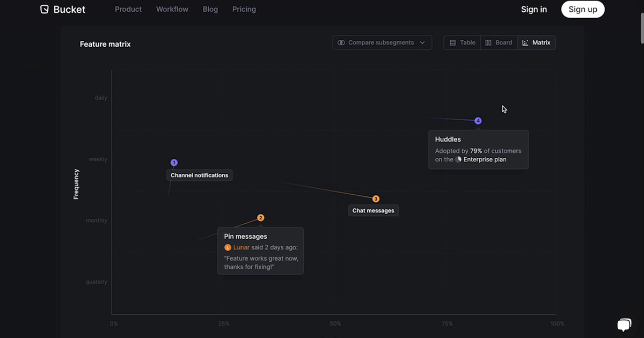The image size is (644, 338).
Task: Select data point 1 Channel notifications
Action: pyautogui.click(x=174, y=163)
